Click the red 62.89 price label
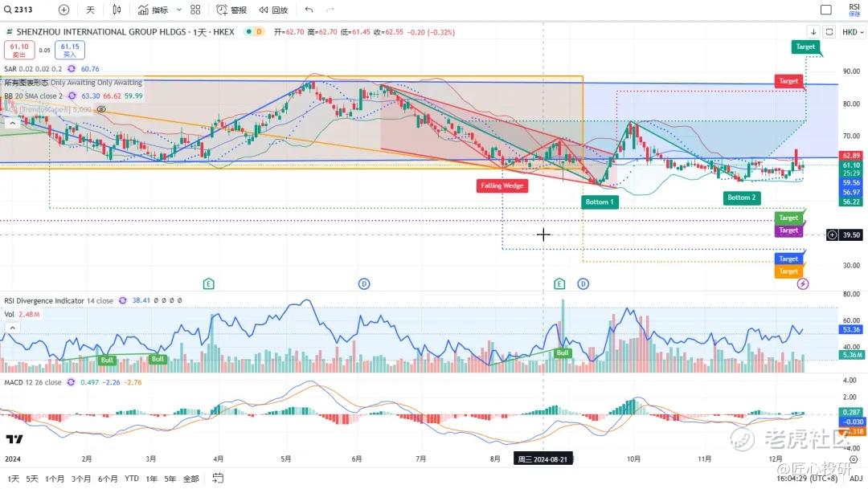Viewport: 868px width, 489px height. coord(851,156)
